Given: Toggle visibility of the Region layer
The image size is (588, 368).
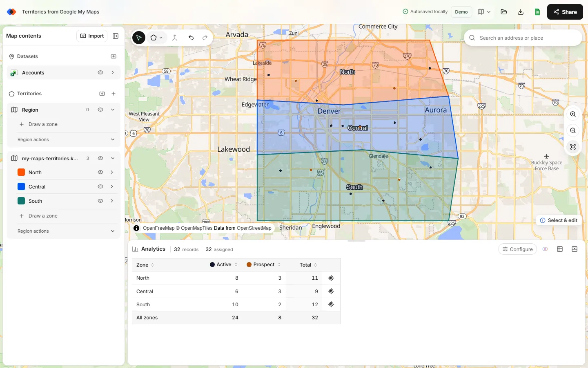Looking at the screenshot, I should coord(100,110).
